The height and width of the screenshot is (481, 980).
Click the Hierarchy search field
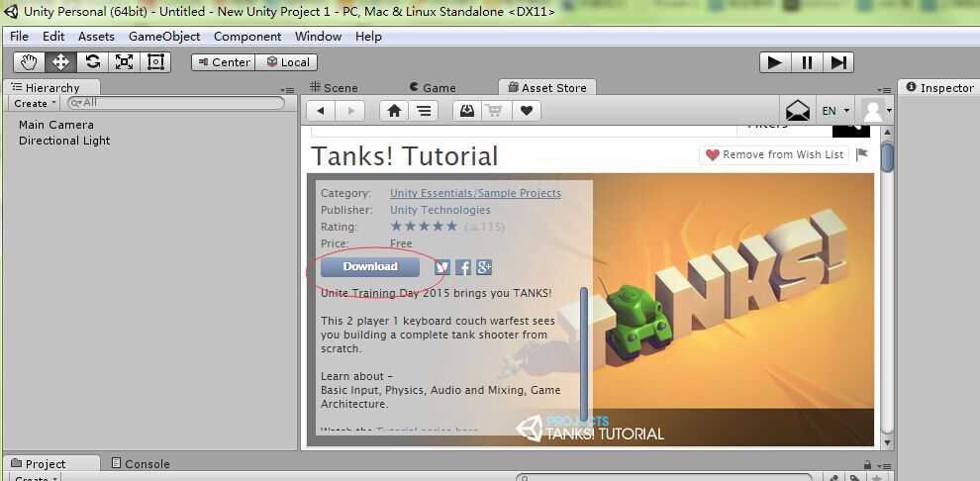click(175, 103)
